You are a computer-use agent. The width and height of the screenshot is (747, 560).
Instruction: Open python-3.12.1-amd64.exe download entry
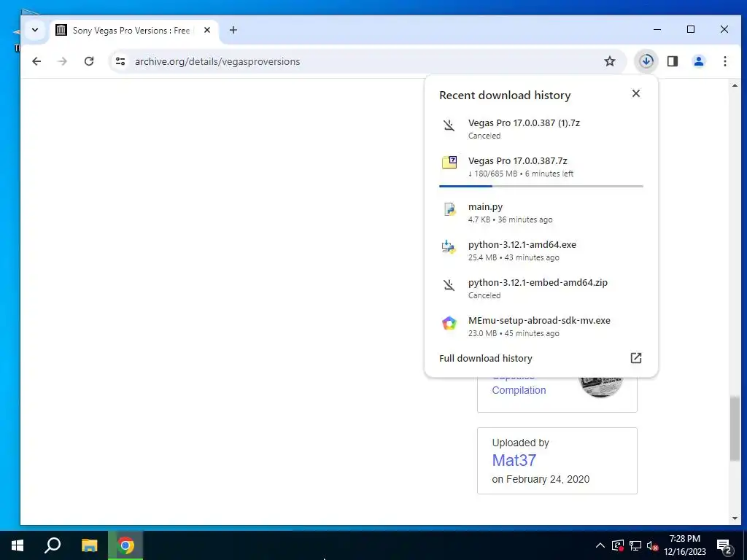pos(541,251)
